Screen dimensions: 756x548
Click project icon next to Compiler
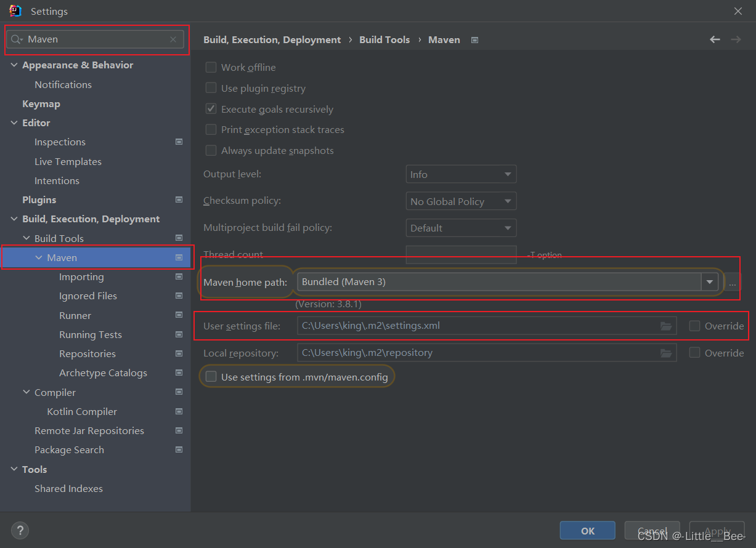179,393
